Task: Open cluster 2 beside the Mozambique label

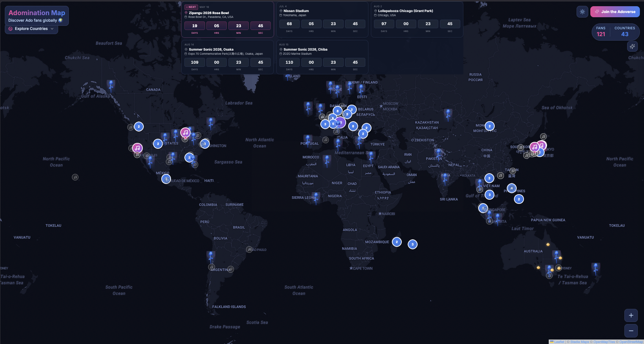Action: (x=397, y=242)
